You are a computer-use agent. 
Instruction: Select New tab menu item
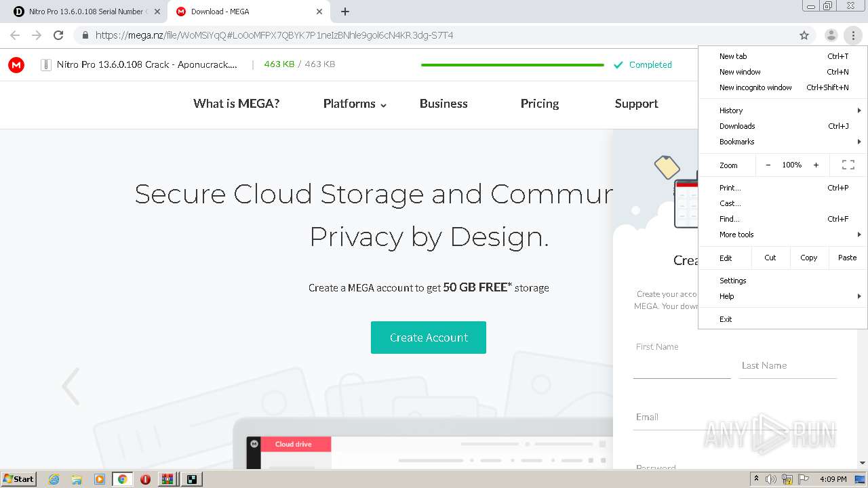[x=783, y=56]
